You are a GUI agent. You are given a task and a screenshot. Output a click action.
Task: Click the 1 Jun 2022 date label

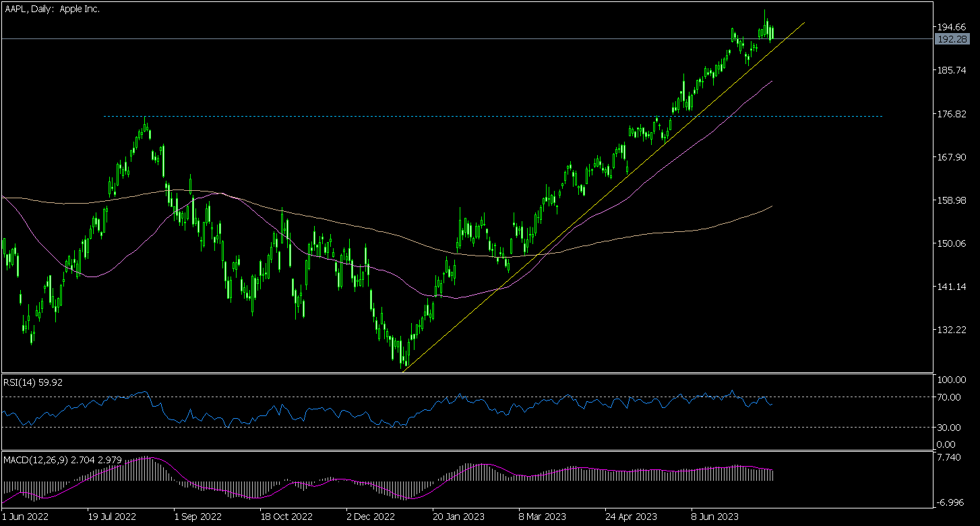(24, 517)
